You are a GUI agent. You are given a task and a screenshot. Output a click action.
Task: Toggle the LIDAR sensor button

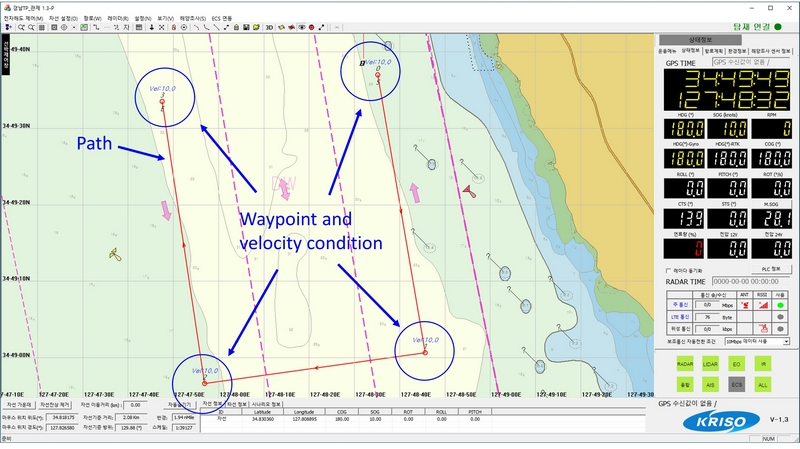pyautogui.click(x=710, y=364)
